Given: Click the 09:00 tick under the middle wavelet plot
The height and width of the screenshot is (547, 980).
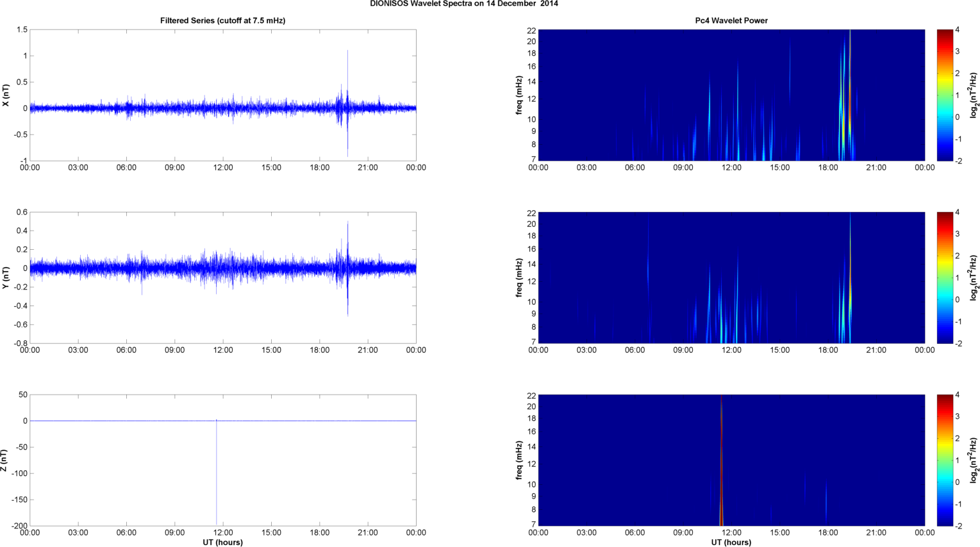Looking at the screenshot, I should 683,350.
